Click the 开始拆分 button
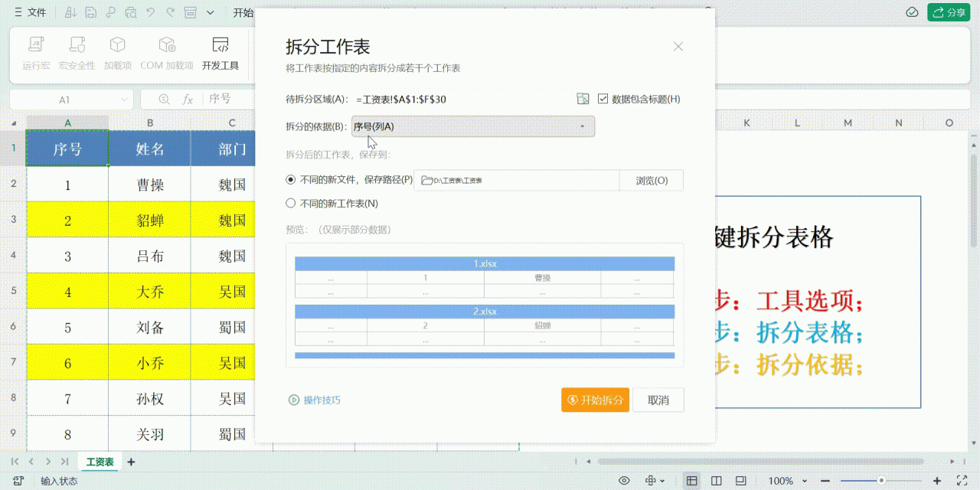The width and height of the screenshot is (980, 490). [595, 400]
